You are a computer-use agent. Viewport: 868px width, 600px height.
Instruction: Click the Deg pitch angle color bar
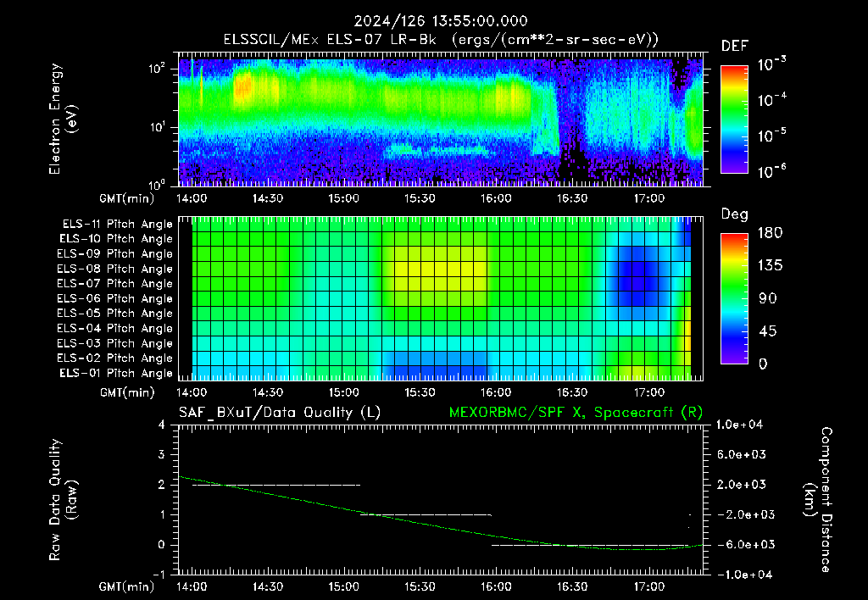[x=735, y=298]
